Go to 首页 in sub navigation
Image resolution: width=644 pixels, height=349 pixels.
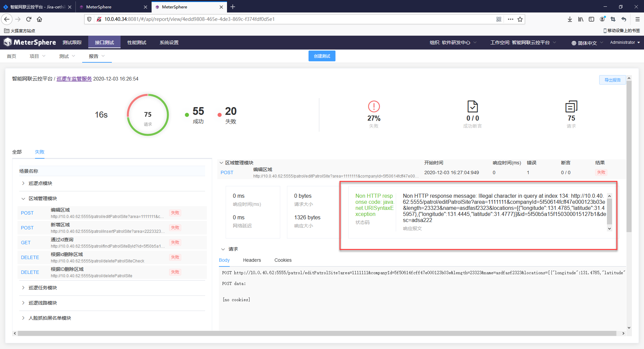coord(11,56)
